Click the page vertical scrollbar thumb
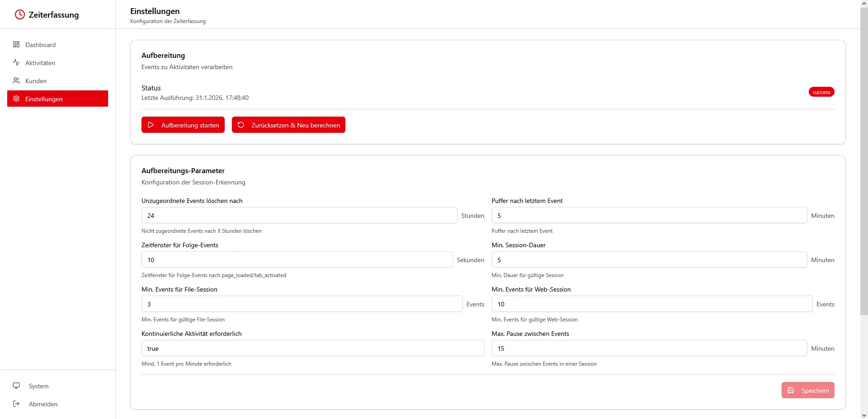 coord(864,161)
